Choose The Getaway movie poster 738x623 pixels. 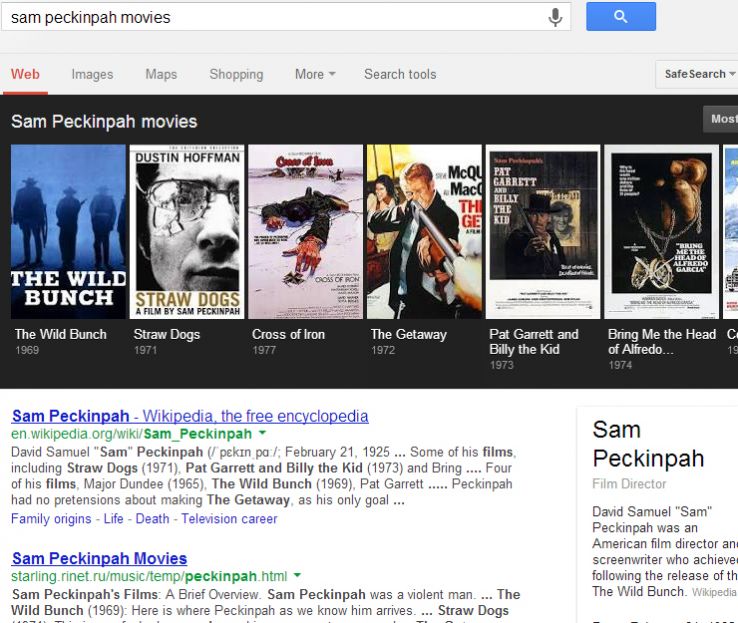424,231
